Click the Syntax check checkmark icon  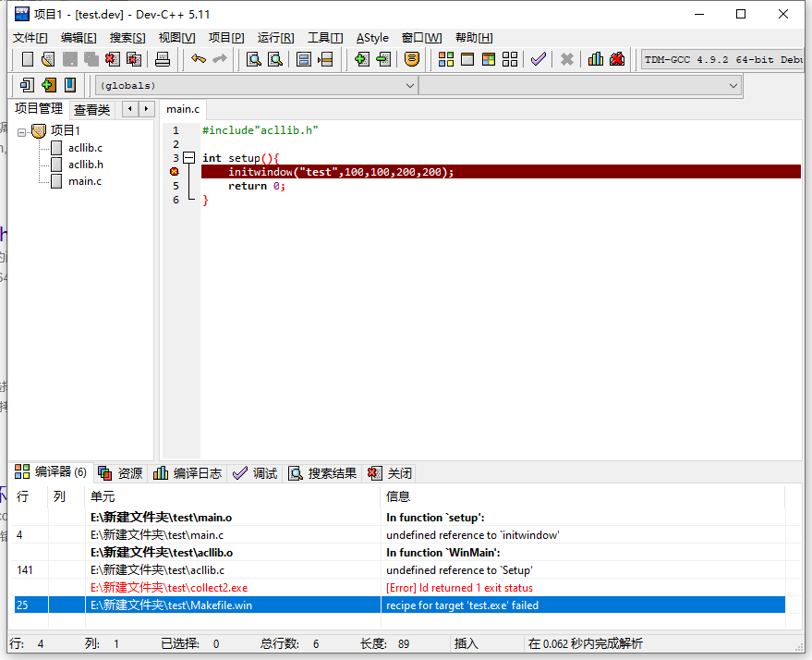[538, 59]
